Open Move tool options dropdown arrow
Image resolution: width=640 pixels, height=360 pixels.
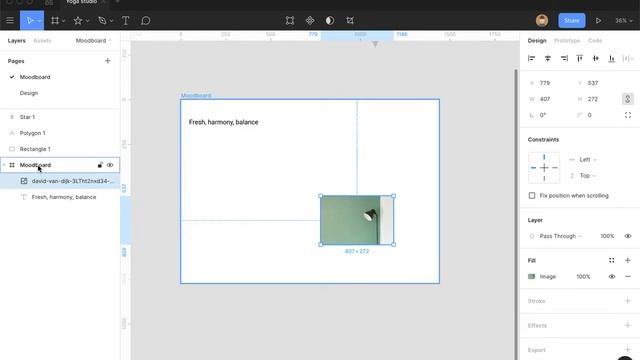(39, 21)
